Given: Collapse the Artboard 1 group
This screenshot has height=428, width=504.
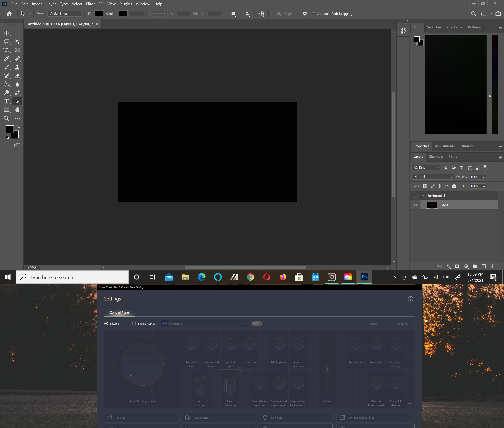Looking at the screenshot, I should 423,196.
